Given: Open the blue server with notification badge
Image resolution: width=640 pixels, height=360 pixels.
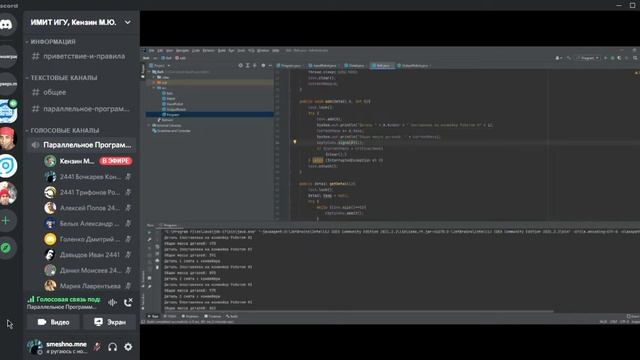Looking at the screenshot, I should [x=8, y=111].
